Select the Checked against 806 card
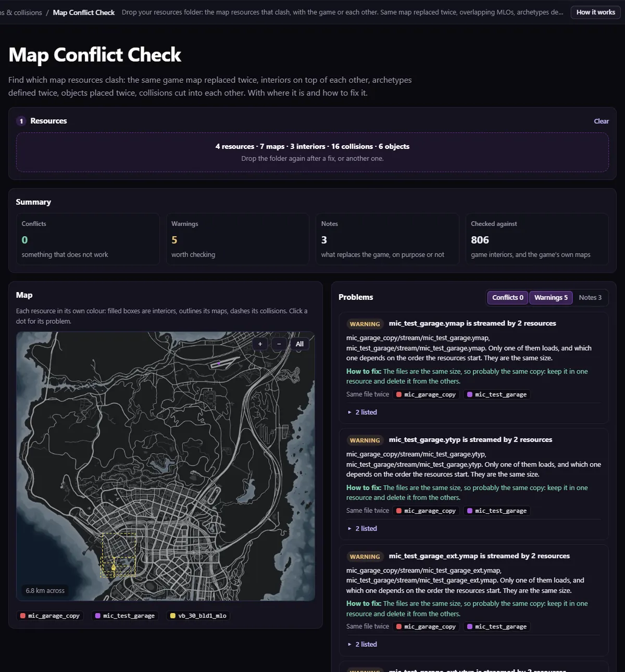Viewport: 625px width, 672px height. click(x=537, y=239)
